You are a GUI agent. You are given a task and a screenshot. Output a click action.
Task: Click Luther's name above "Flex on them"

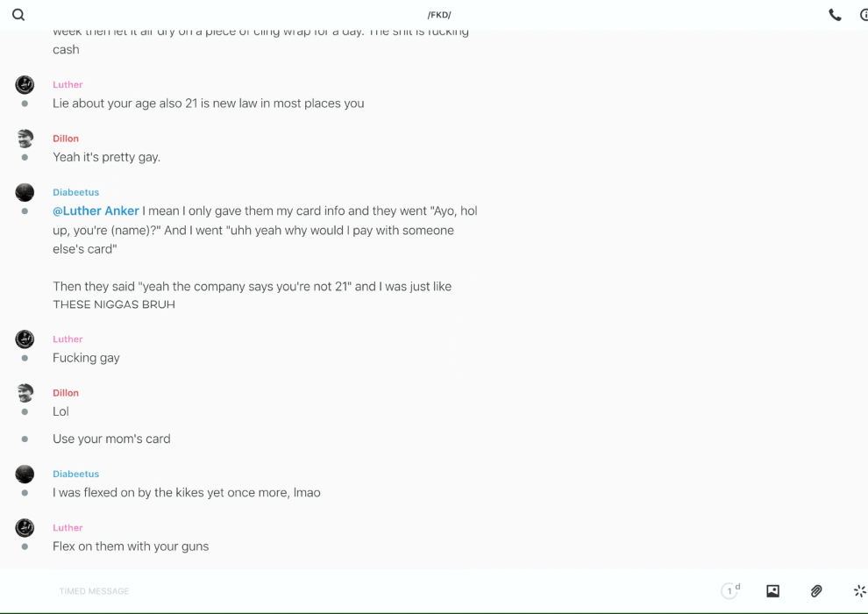pyautogui.click(x=68, y=528)
